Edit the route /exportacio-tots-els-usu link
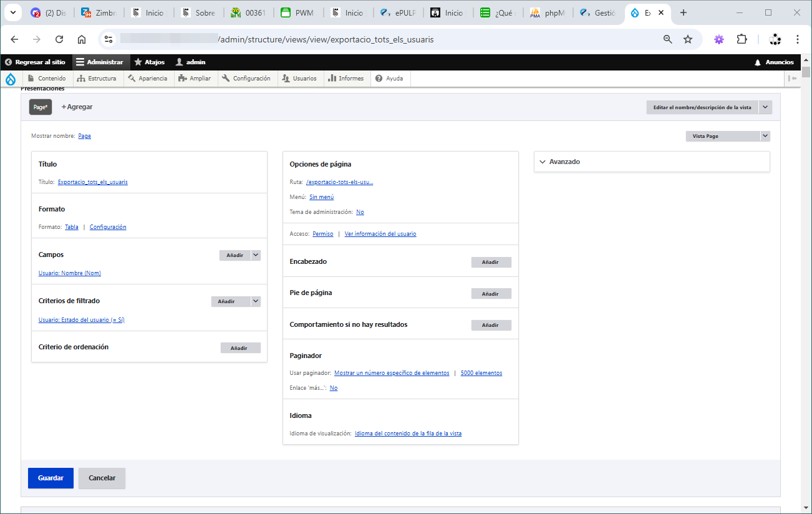The height and width of the screenshot is (514, 812). point(339,182)
